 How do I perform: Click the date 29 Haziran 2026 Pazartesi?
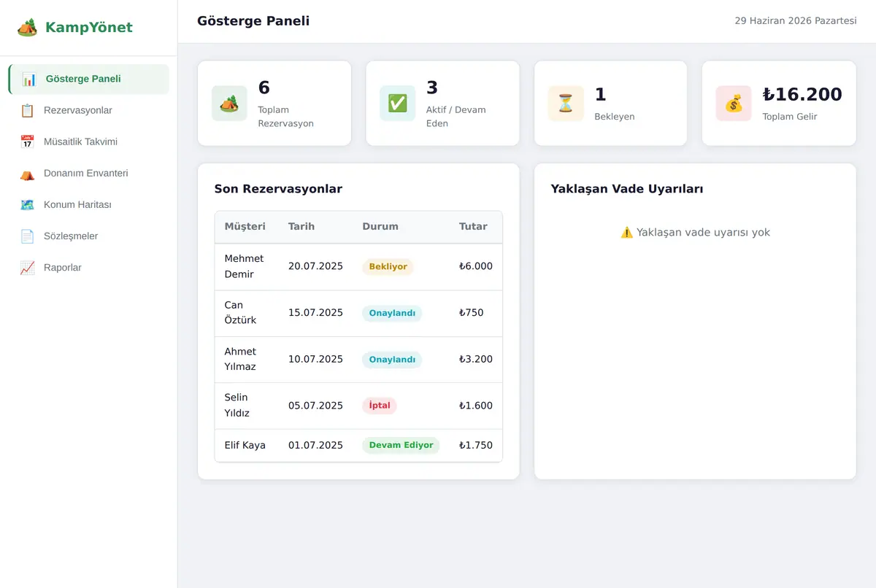click(x=796, y=21)
